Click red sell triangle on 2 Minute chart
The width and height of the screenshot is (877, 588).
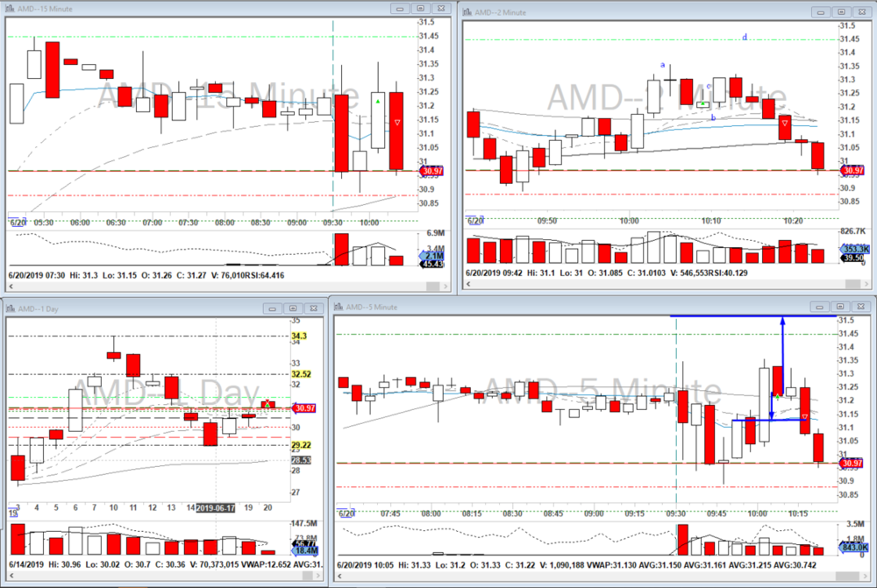click(x=785, y=123)
